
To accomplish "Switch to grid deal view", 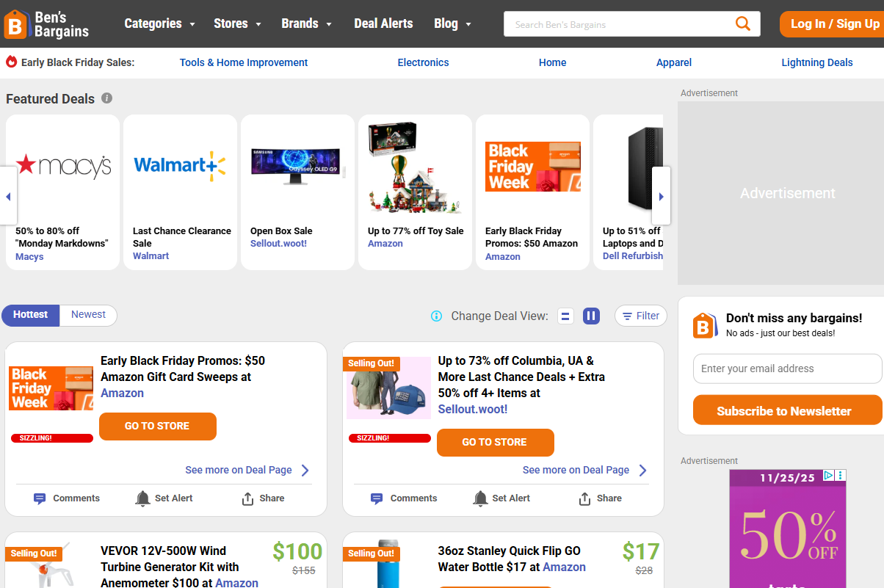I will click(591, 316).
